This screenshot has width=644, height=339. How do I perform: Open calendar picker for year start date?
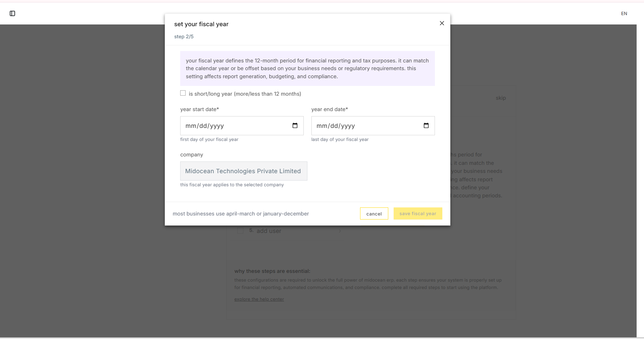point(295,126)
